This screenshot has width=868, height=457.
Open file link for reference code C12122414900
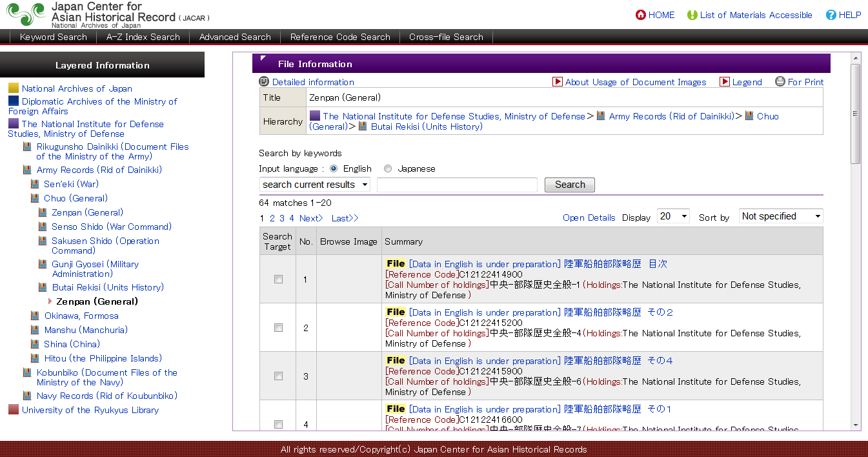point(538,264)
